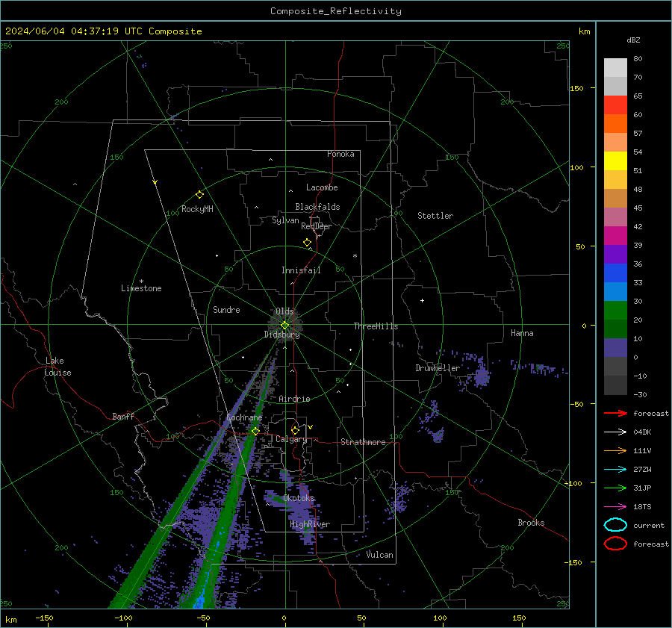Click the orange 111V arrow icon
Viewport: 672px width, 628px height.
tap(615, 450)
